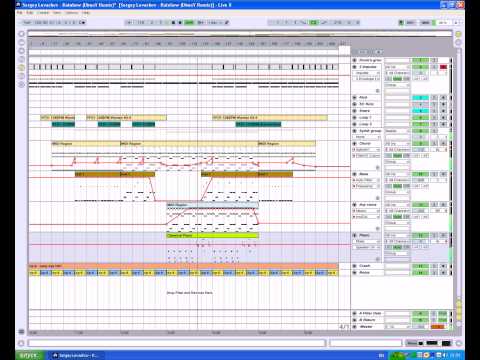Open File Browser 1 icon
The height and width of the screenshot is (360, 480).
point(21,59)
